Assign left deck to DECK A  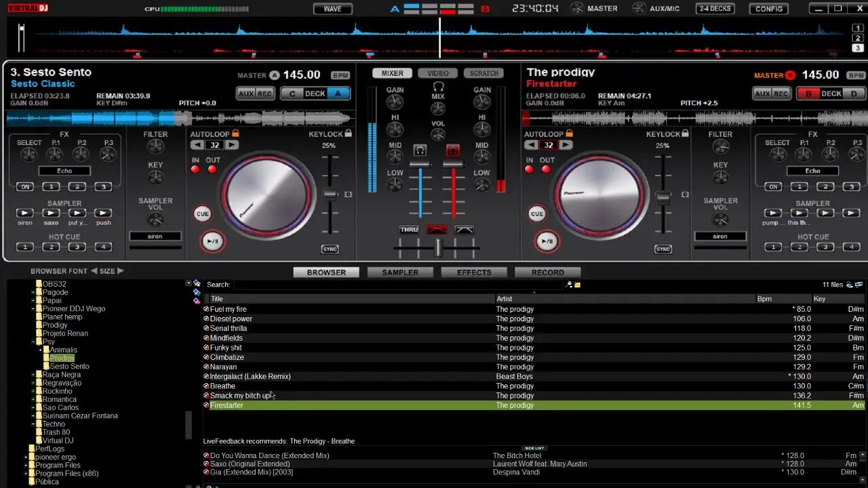tap(338, 94)
